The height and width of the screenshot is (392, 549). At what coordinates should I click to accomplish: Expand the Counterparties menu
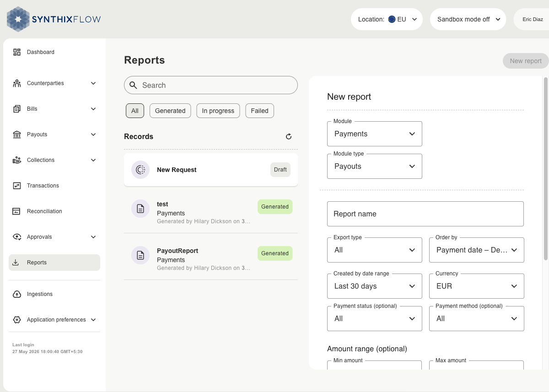[93, 83]
